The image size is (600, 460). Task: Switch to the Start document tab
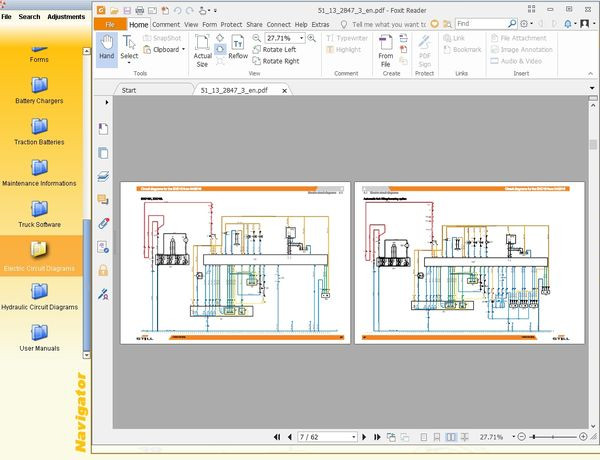(129, 89)
